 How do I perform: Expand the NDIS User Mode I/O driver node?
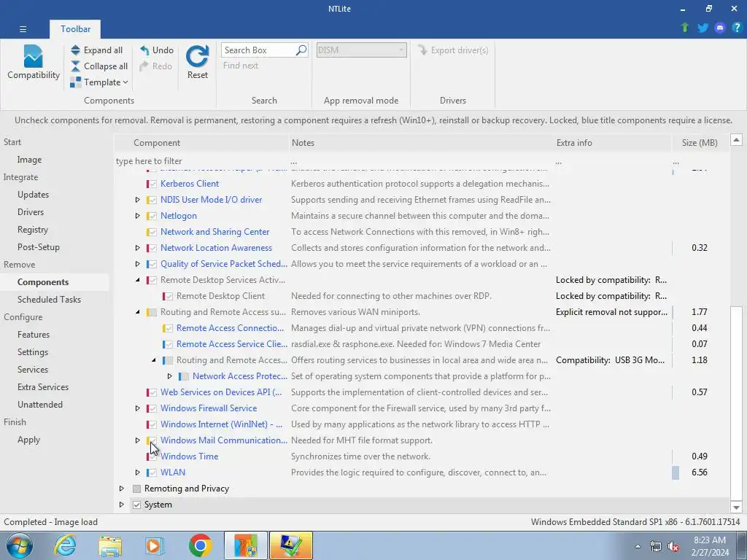[137, 200]
